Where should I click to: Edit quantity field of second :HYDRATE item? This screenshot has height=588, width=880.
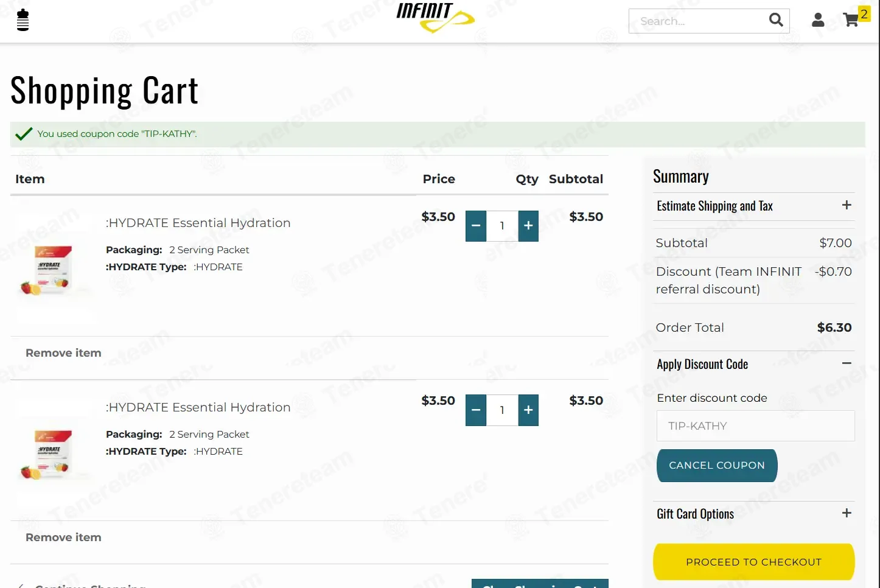[502, 410]
